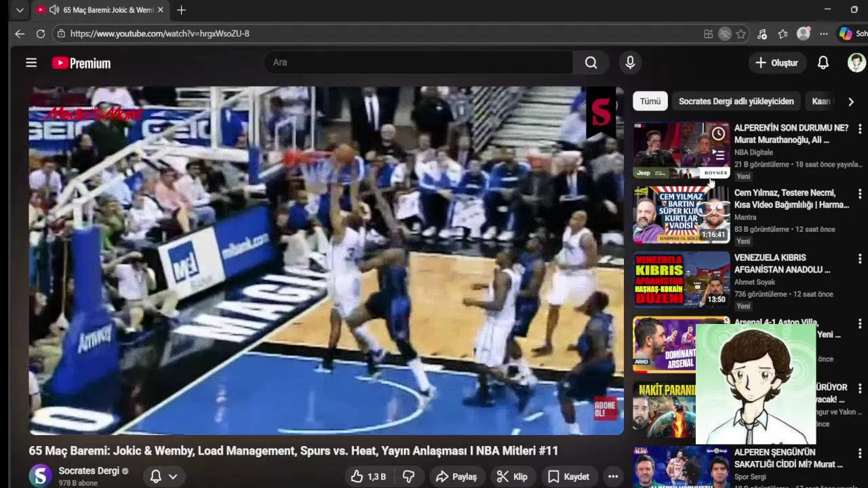Image resolution: width=868 pixels, height=488 pixels.
Task: Open Mantra channel name
Action: coord(745,218)
